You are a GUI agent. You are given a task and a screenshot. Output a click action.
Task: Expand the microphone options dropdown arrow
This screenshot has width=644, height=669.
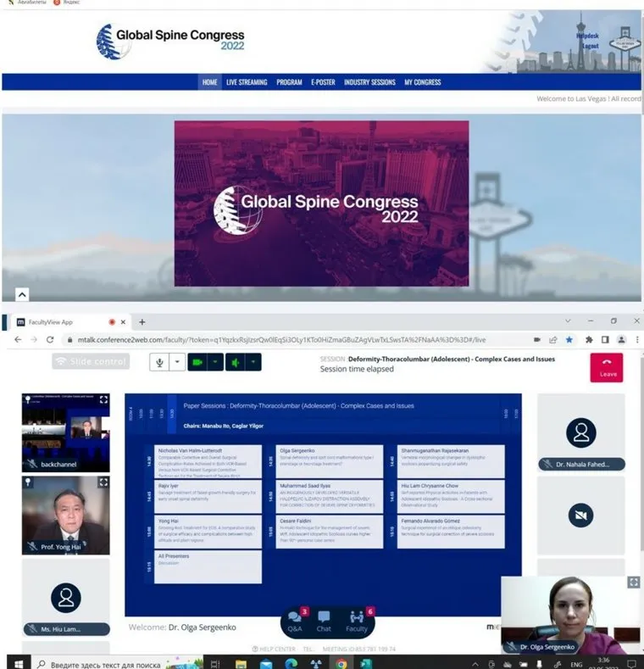click(x=177, y=362)
